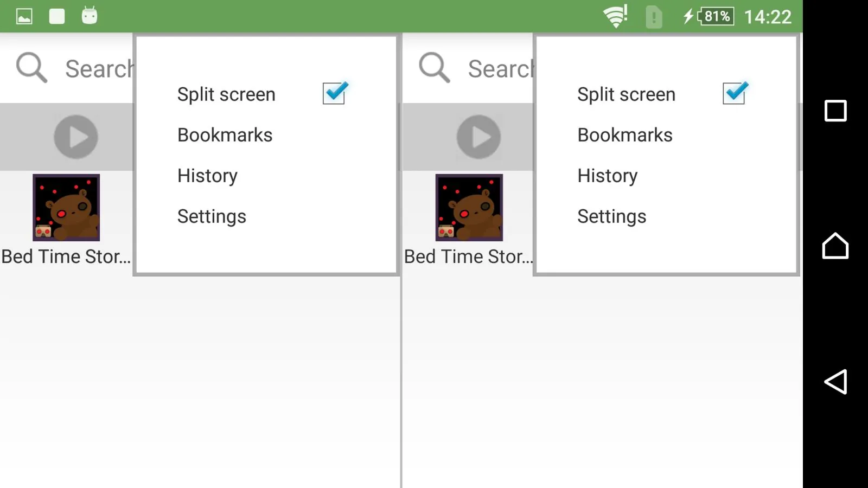
Task: Click the right pane search magnifier icon
Action: point(435,68)
